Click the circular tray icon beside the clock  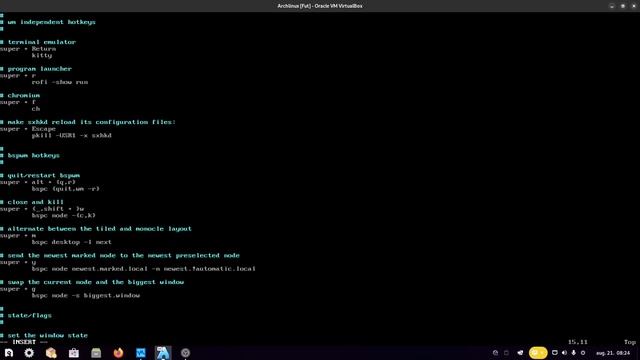583,353
